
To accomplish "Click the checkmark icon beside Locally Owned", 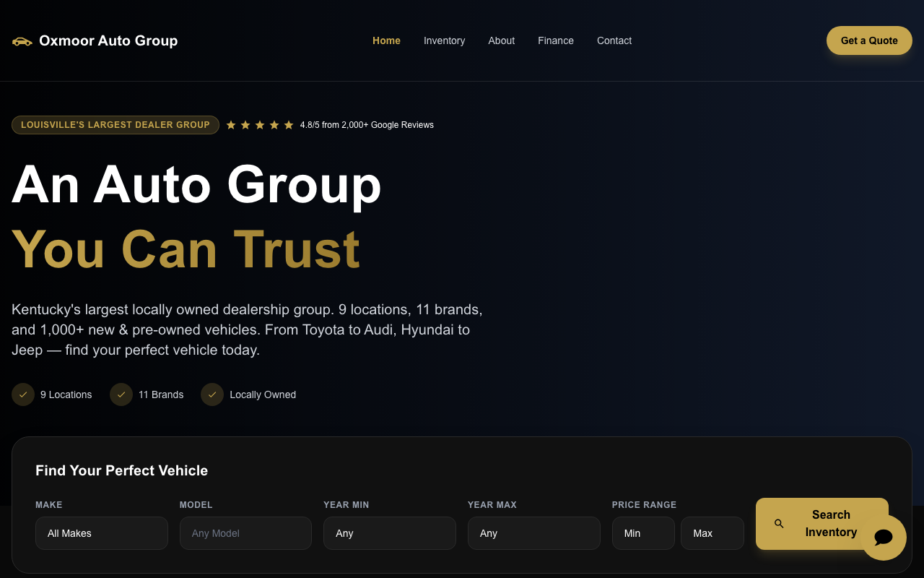I will click(x=212, y=394).
